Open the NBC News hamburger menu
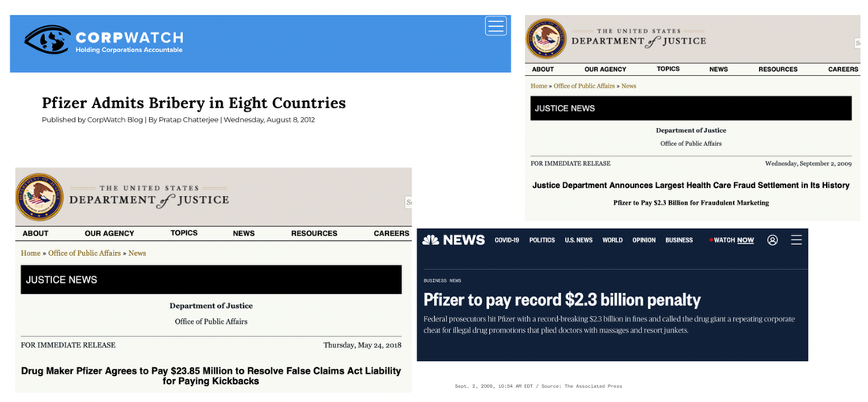 click(796, 240)
